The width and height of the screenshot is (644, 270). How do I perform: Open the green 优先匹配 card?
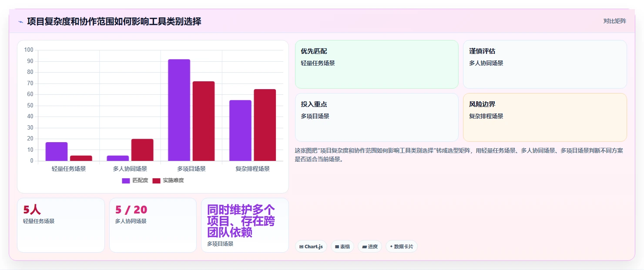(x=377, y=64)
